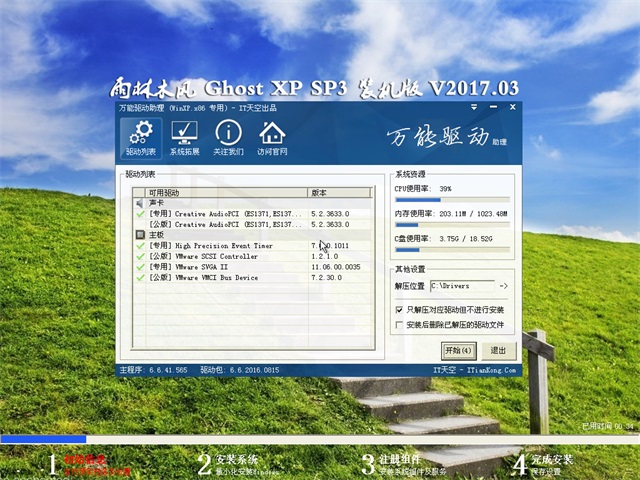Click the 内存使用率 progress bar

452,225
